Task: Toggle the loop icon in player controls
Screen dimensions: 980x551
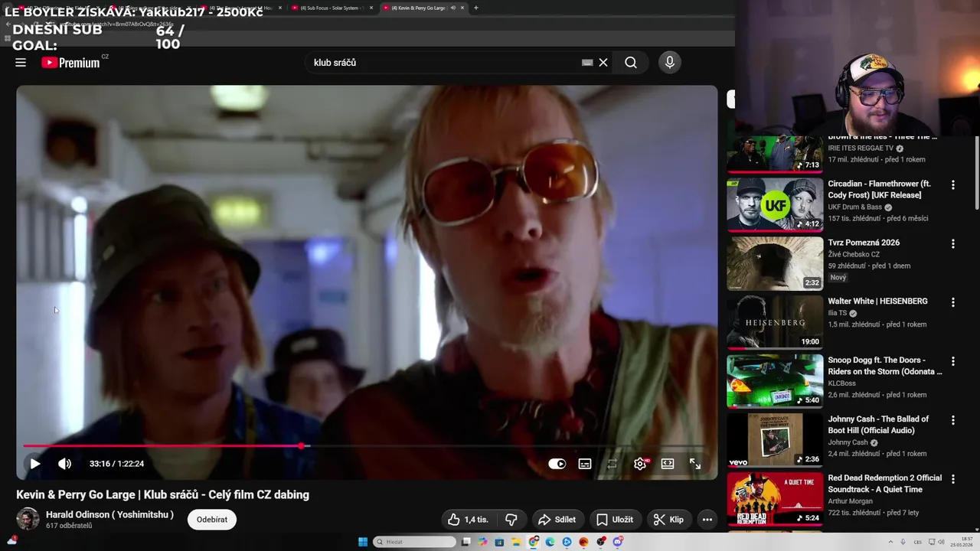Action: coord(612,464)
